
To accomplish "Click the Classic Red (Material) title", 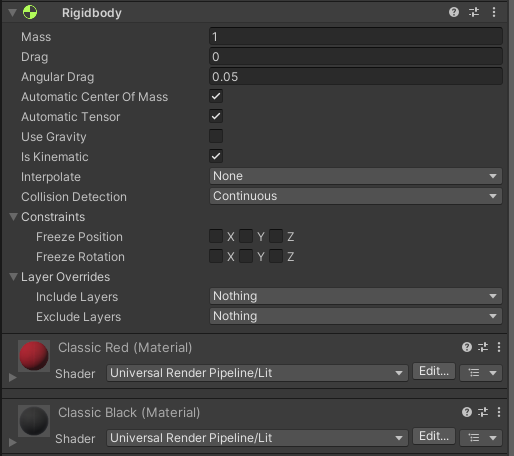I will pos(125,348).
